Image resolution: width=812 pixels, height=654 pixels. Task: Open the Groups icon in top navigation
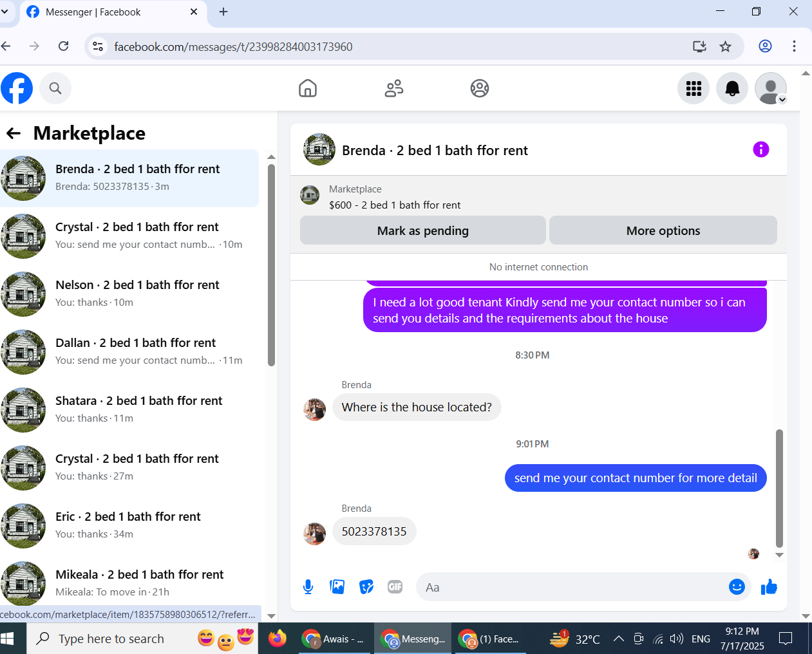click(x=480, y=88)
